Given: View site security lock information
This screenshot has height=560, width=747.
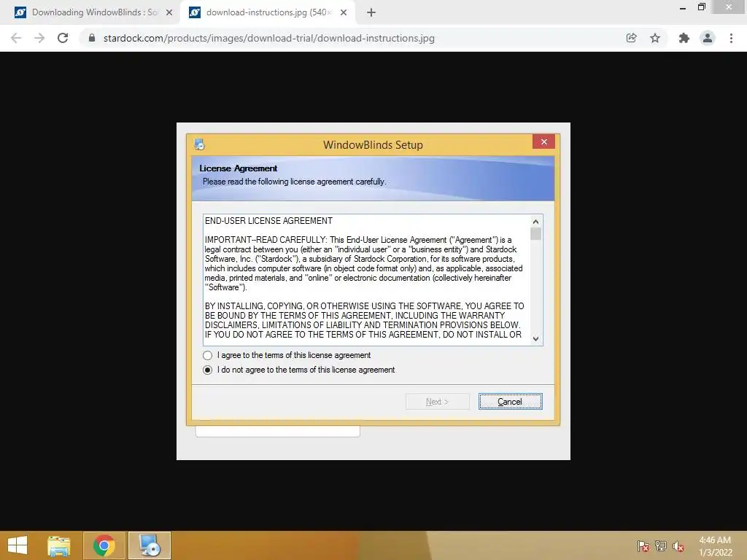Looking at the screenshot, I should point(92,38).
